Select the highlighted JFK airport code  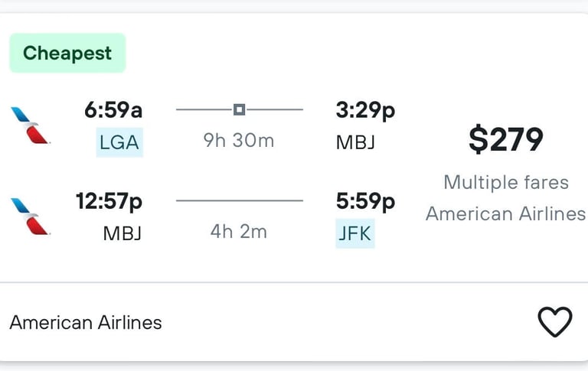tap(354, 233)
